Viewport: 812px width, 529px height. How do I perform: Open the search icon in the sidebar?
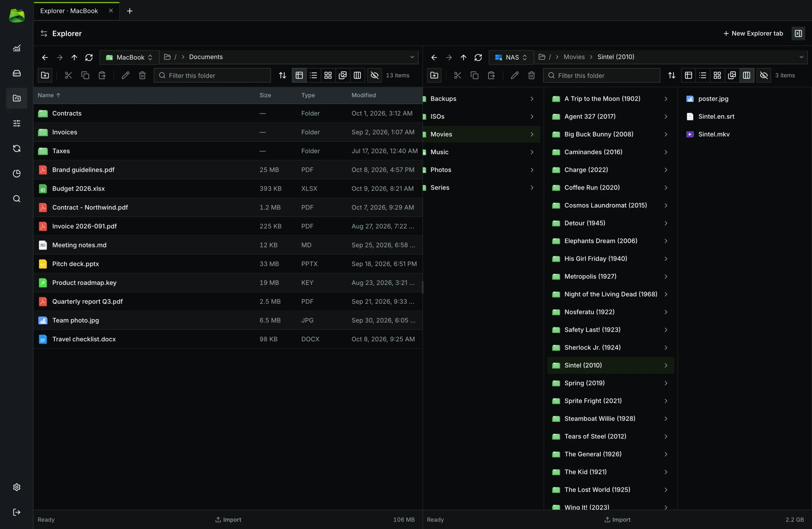(x=17, y=199)
